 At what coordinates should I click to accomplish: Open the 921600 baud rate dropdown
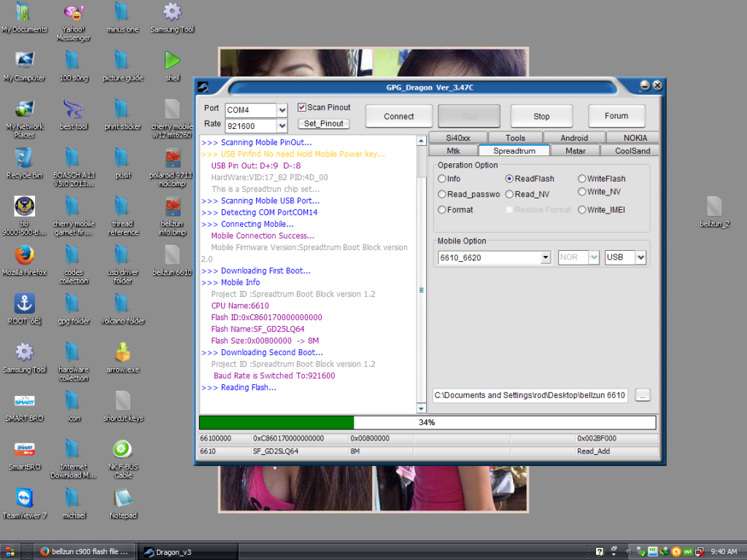[282, 126]
